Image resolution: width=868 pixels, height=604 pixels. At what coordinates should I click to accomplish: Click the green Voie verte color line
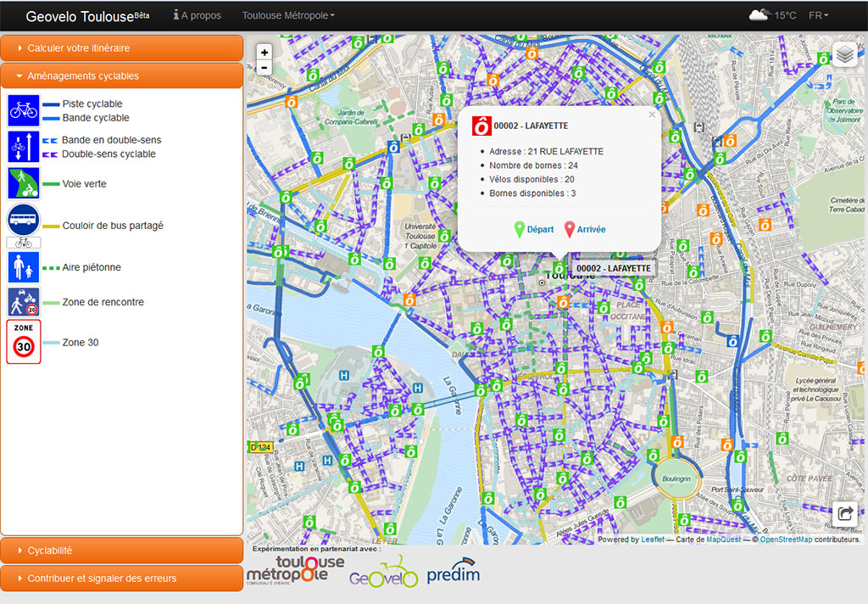pos(51,184)
